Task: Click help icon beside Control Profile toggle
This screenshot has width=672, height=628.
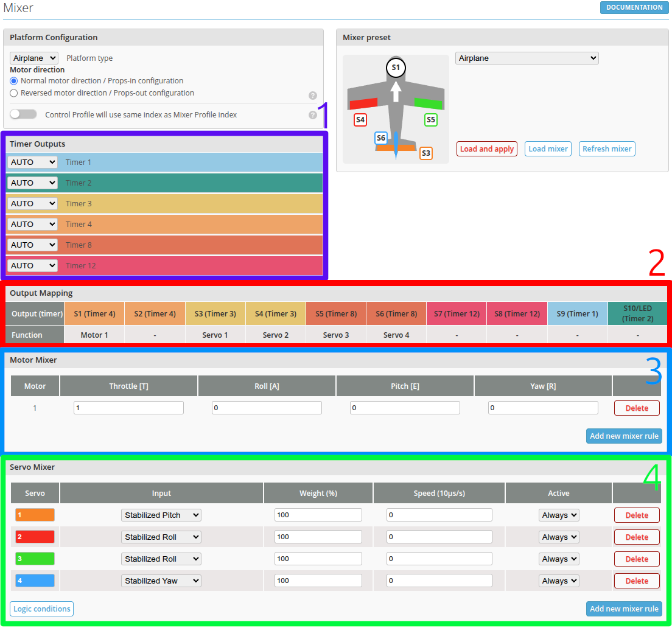Action: 313,115
